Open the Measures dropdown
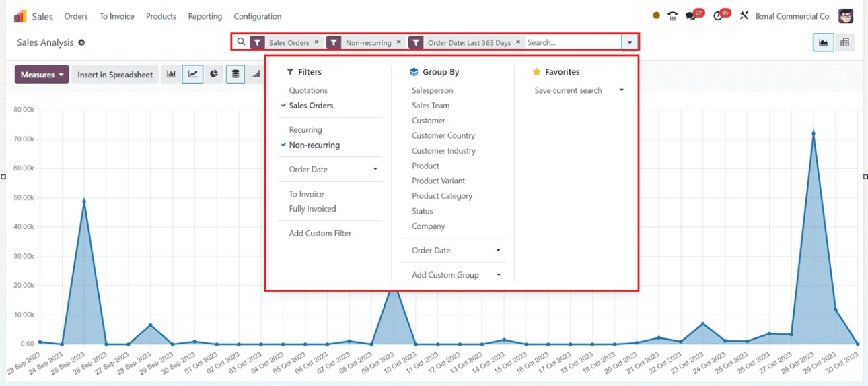Image resolution: width=868 pixels, height=386 pixels. point(42,75)
